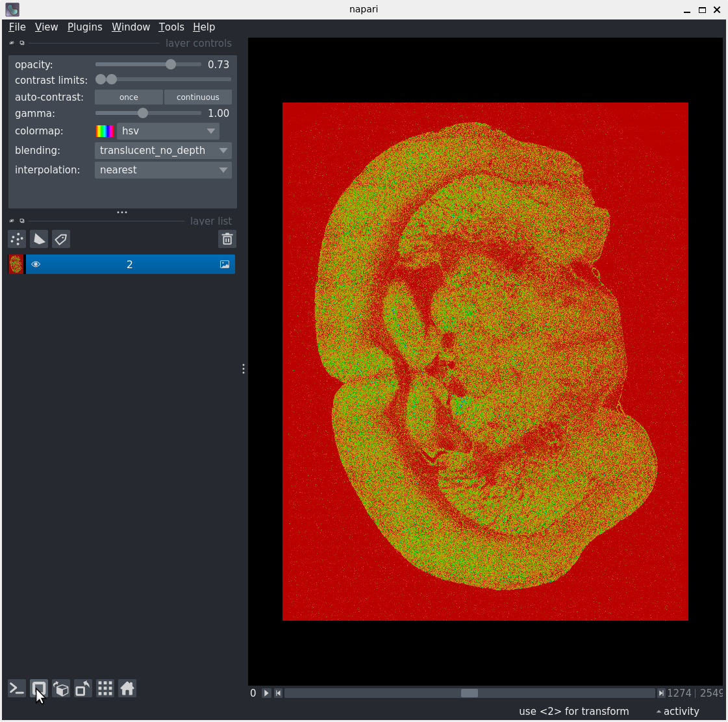Roll dimensions order button
728x722 pixels.
61,688
